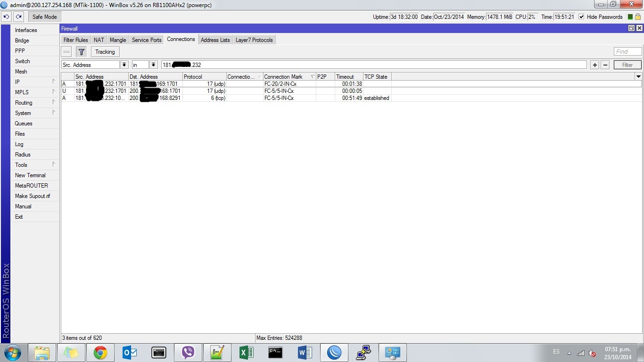Screen dimensions: 644x362
Task: Expand the IP submenu
Action: tap(35, 82)
